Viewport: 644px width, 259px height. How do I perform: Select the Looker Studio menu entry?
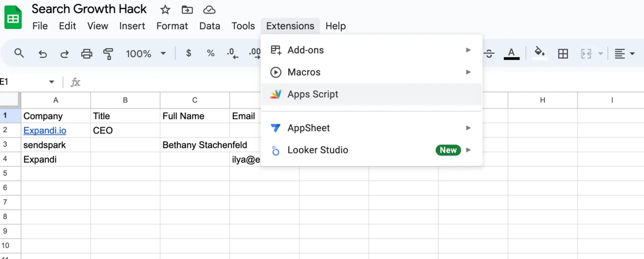click(371, 150)
